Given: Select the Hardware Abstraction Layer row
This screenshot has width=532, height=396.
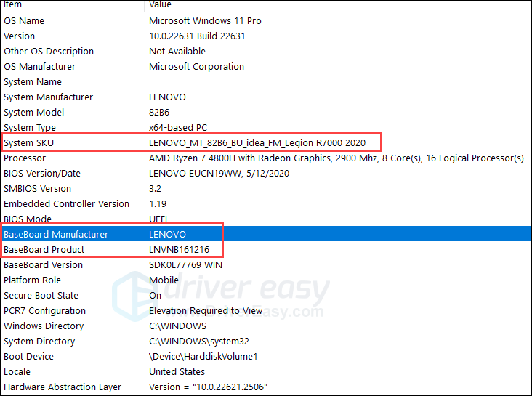Looking at the screenshot, I should (x=266, y=387).
